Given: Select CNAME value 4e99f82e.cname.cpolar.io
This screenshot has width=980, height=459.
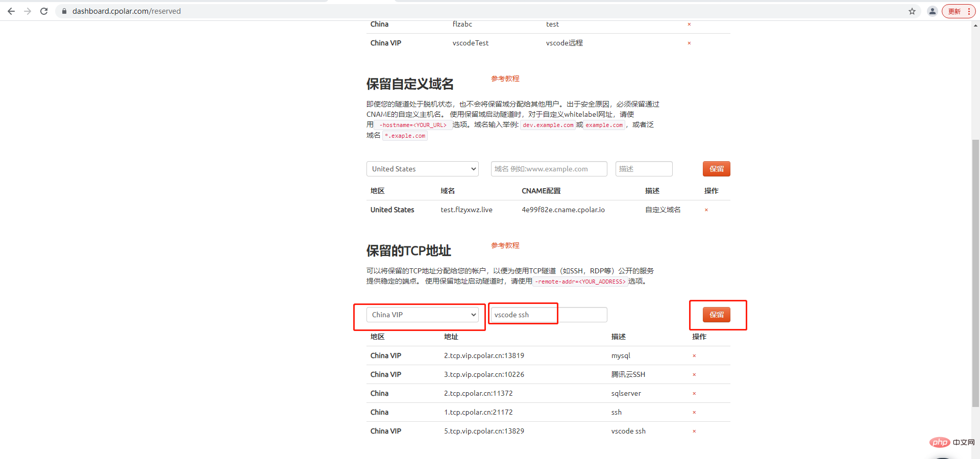Looking at the screenshot, I should (x=563, y=210).
